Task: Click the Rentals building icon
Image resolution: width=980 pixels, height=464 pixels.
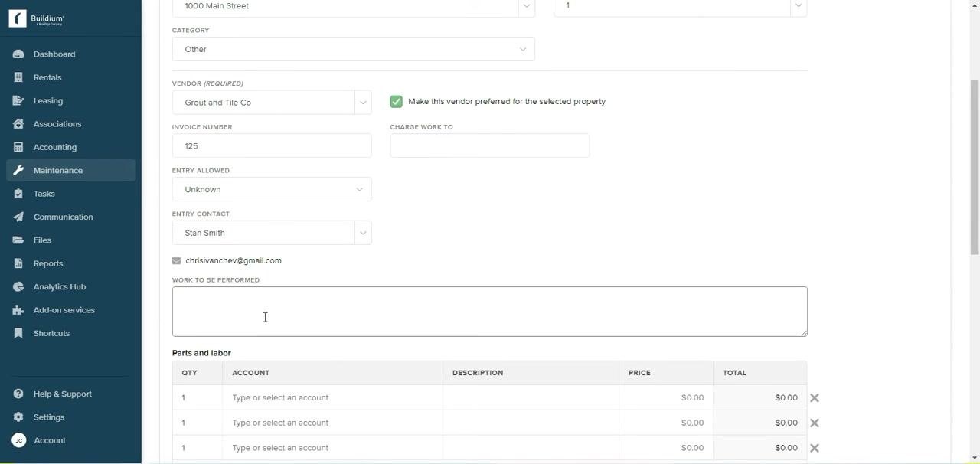Action: [18, 77]
